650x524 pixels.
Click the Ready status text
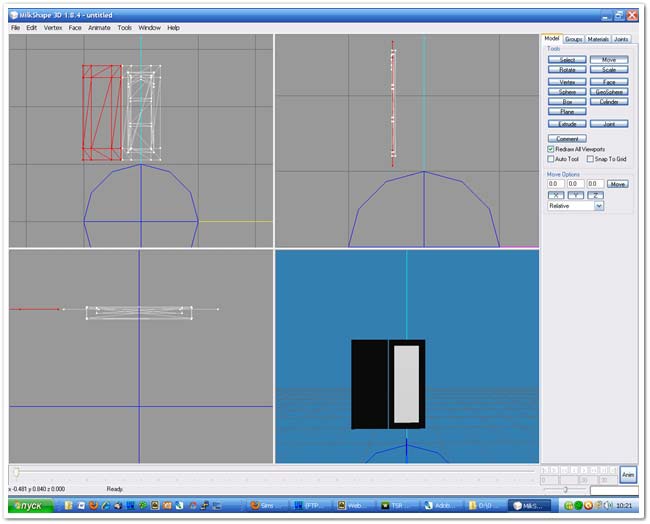click(114, 489)
